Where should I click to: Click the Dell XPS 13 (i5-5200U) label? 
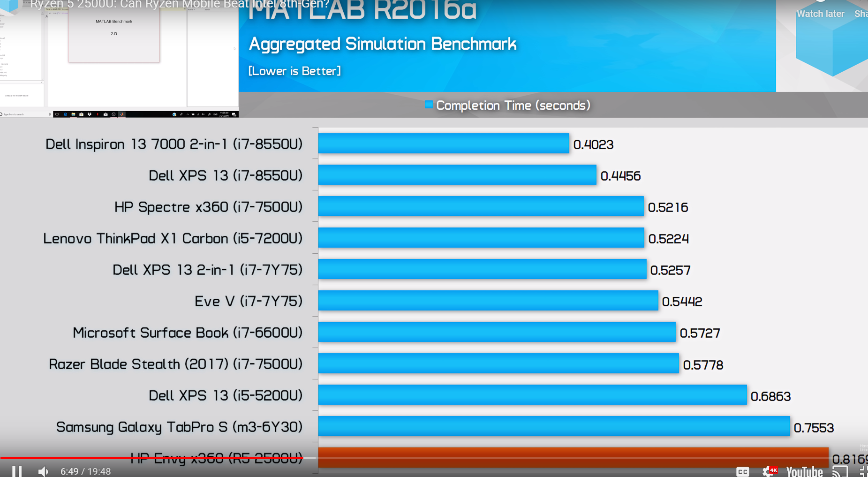(x=226, y=395)
